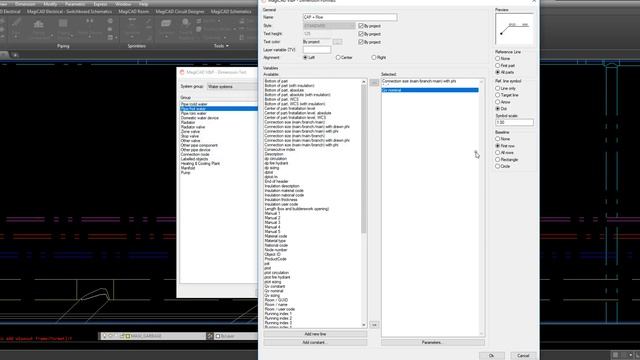
Task: Choose Arrow ref. line symbol
Action: [498, 102]
